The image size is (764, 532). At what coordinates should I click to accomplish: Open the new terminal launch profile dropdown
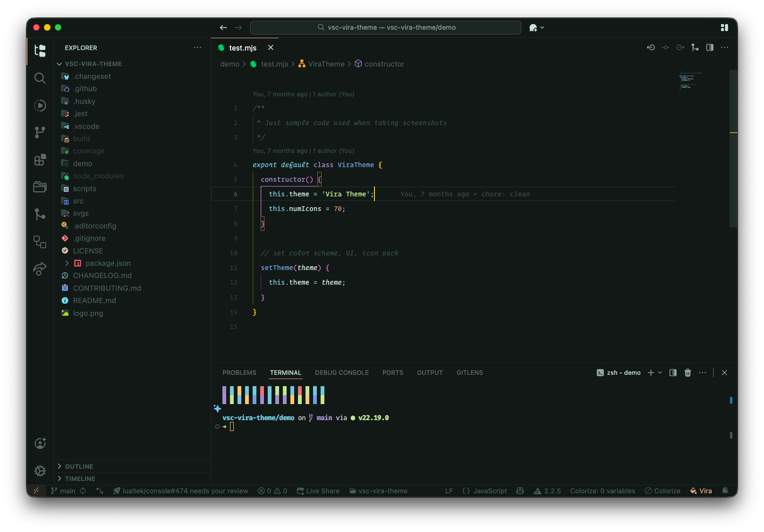(660, 373)
